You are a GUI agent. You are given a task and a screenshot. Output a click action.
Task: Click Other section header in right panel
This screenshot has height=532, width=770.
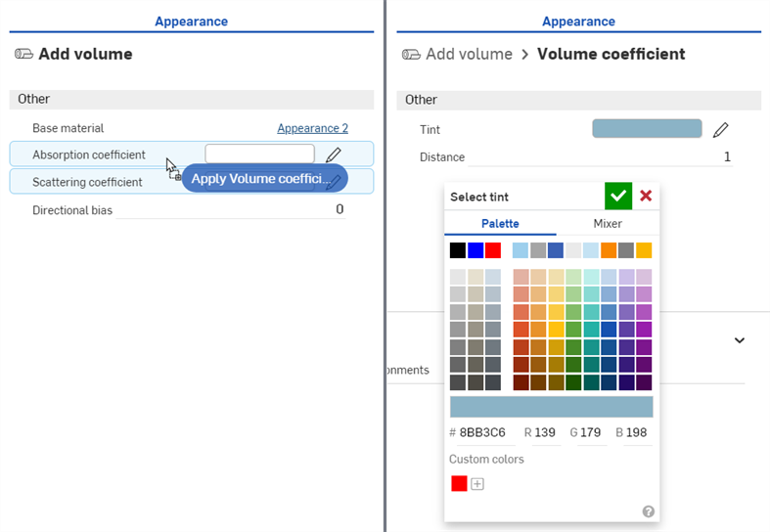pyautogui.click(x=579, y=100)
